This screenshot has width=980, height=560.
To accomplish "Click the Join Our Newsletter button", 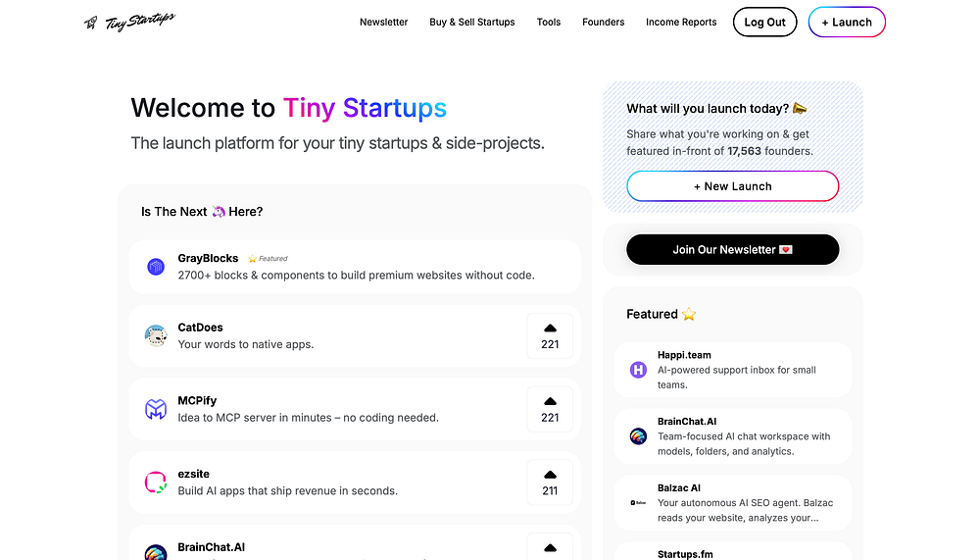I will tap(732, 250).
